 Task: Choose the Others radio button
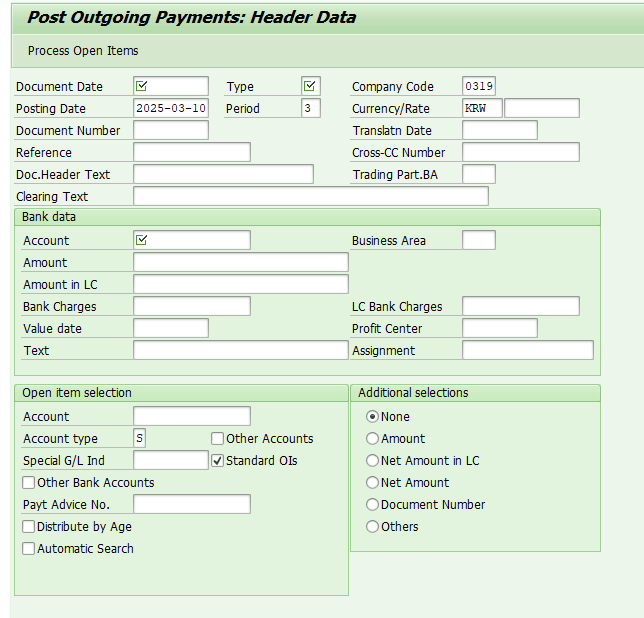coord(373,526)
